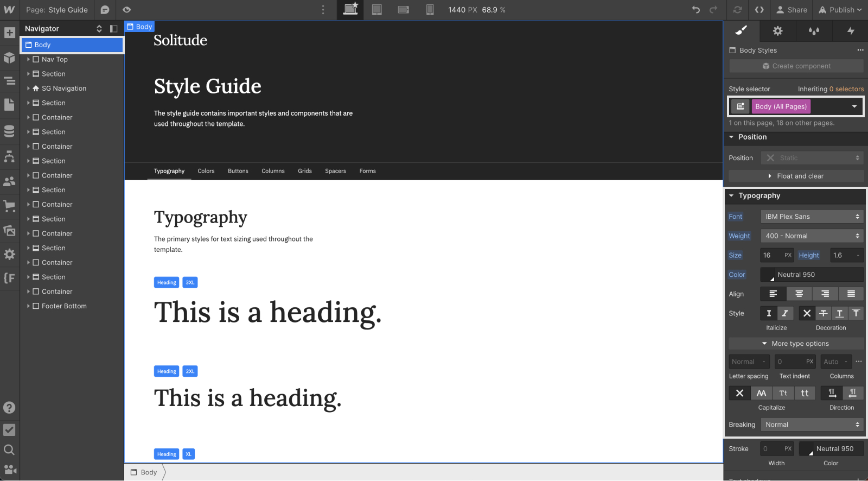
Task: Collapse the Typography section
Action: [x=731, y=195]
